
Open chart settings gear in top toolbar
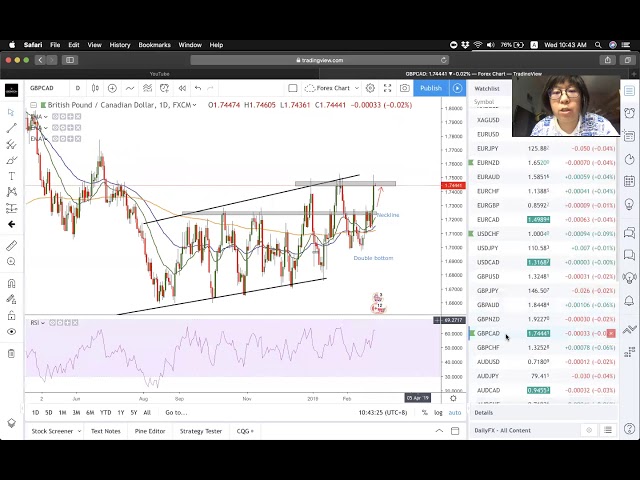pos(370,88)
